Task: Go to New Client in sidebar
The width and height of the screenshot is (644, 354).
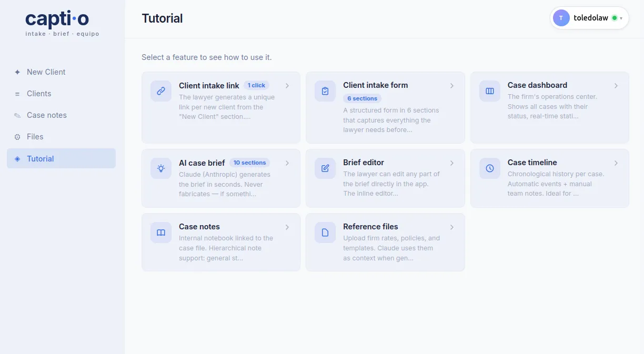Action: [61, 72]
